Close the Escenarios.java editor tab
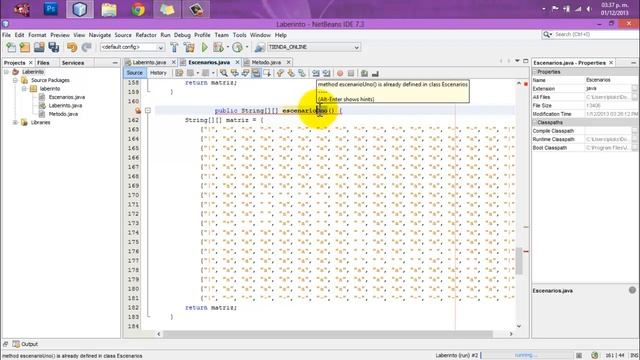The height and width of the screenshot is (360, 640). tap(237, 62)
